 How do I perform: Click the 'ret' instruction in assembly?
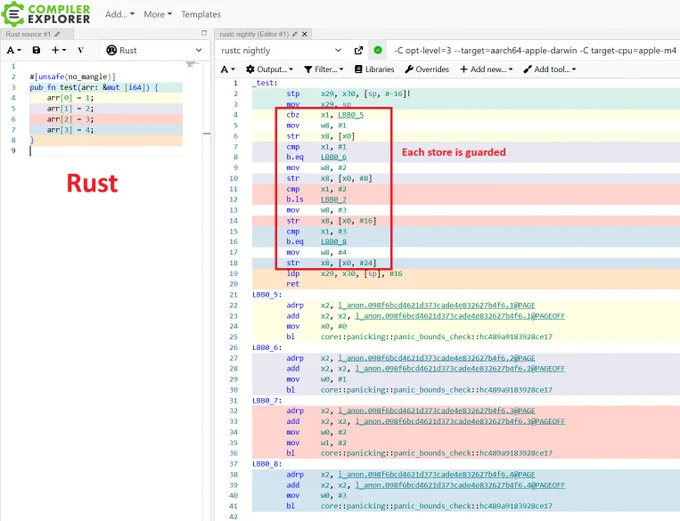tap(293, 284)
